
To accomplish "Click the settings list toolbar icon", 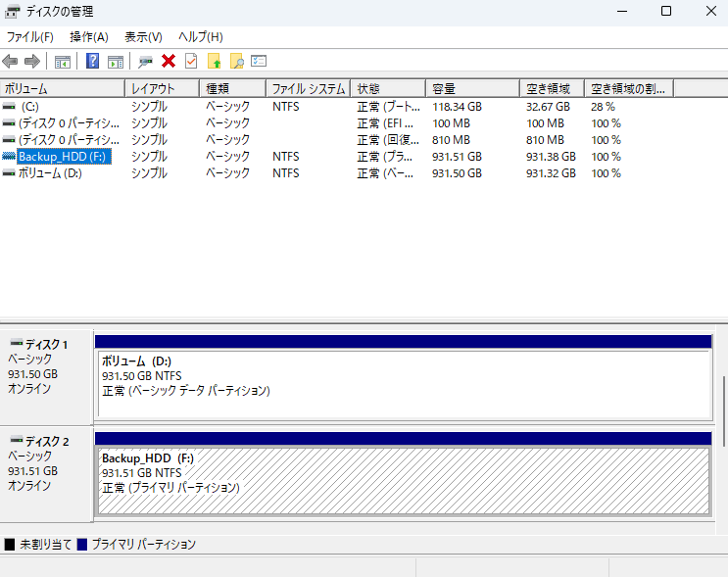I will [x=259, y=62].
